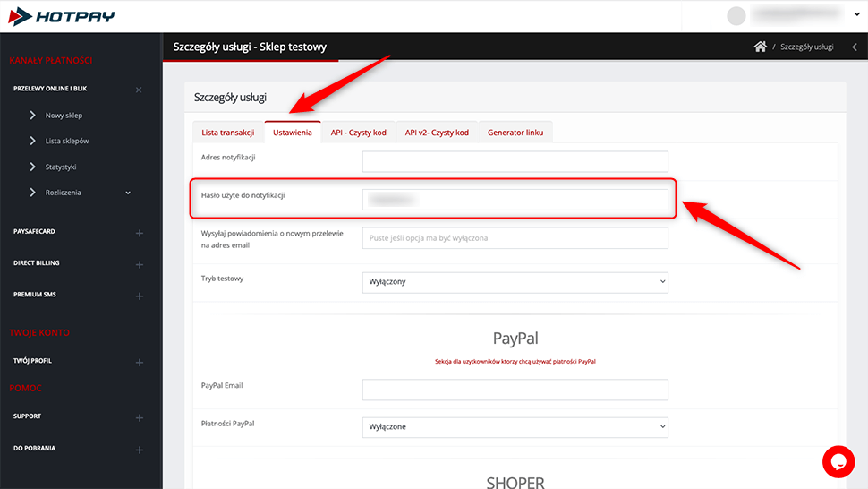868x489 pixels.
Task: Focus the Hasło użyte do notyfikacji field
Action: 515,200
